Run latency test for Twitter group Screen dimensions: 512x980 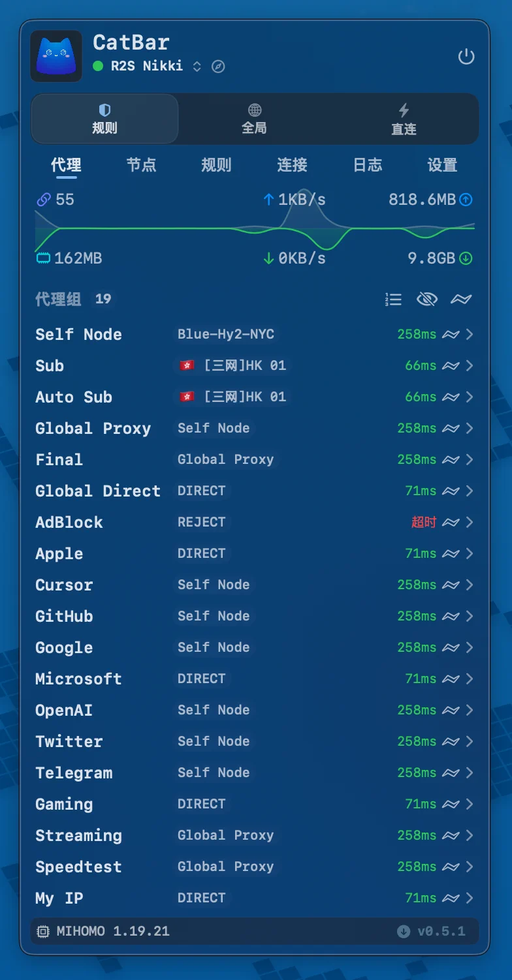tap(451, 742)
